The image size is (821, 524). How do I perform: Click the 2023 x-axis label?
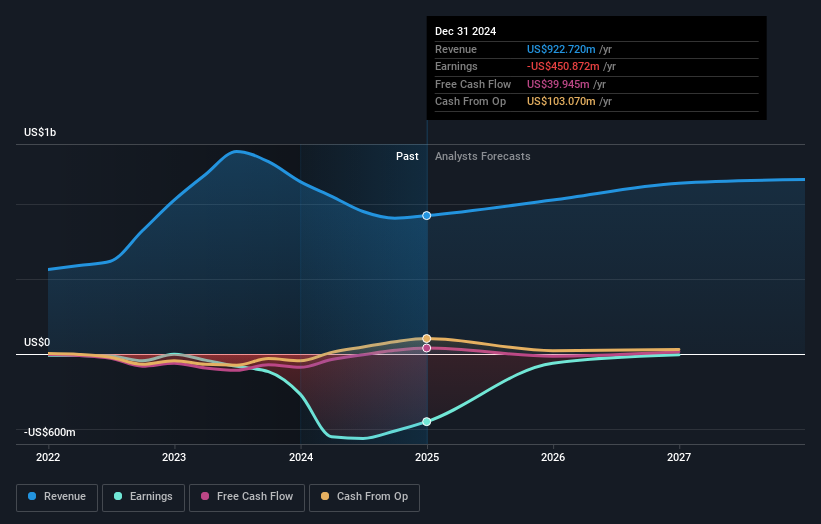[174, 457]
